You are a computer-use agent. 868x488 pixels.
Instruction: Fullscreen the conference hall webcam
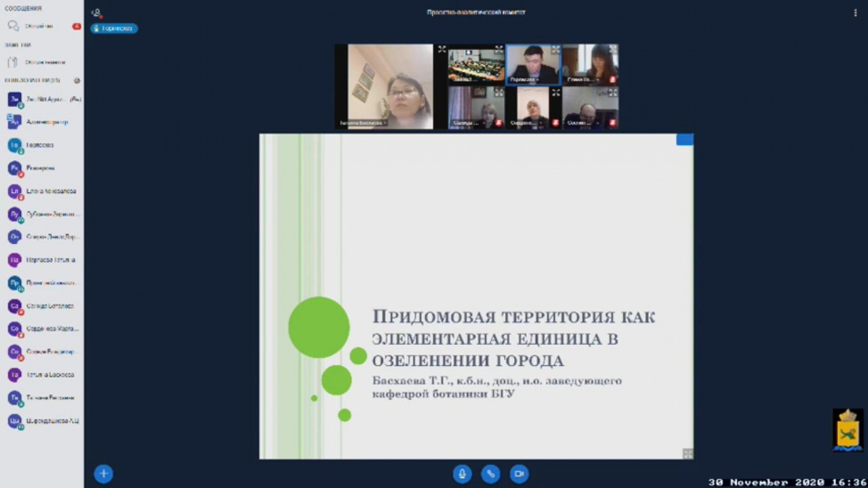(498, 49)
